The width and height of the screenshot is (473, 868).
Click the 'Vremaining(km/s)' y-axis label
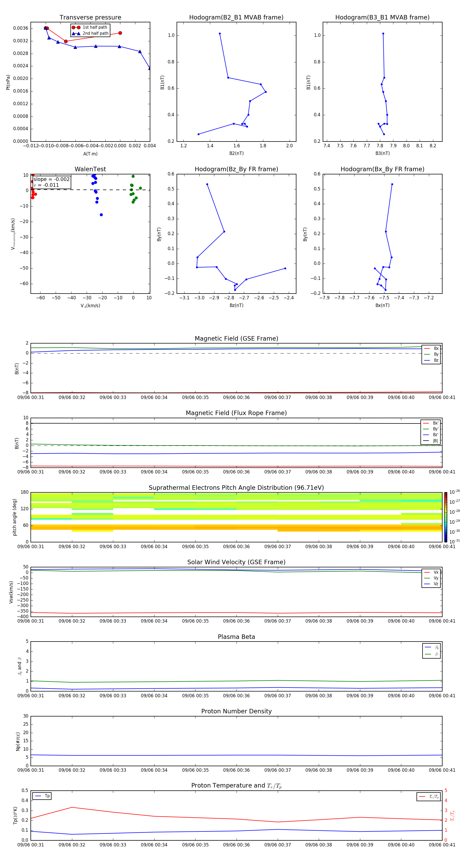(x=13, y=234)
